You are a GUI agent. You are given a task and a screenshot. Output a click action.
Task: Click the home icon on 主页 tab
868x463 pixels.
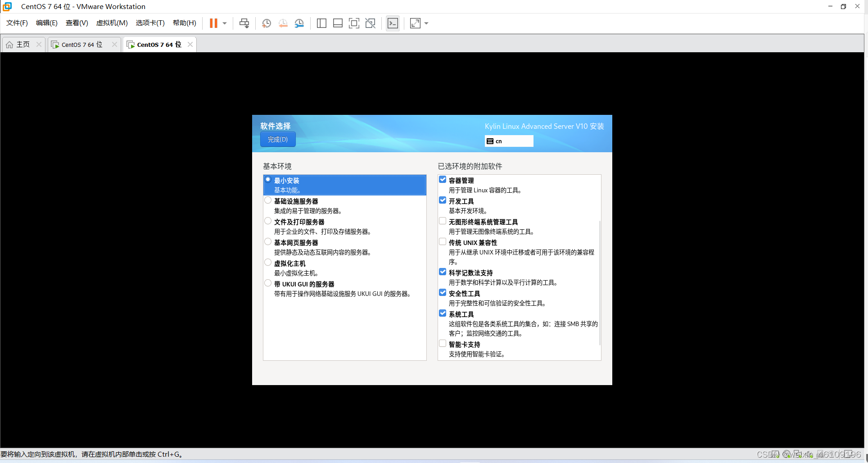pos(9,45)
